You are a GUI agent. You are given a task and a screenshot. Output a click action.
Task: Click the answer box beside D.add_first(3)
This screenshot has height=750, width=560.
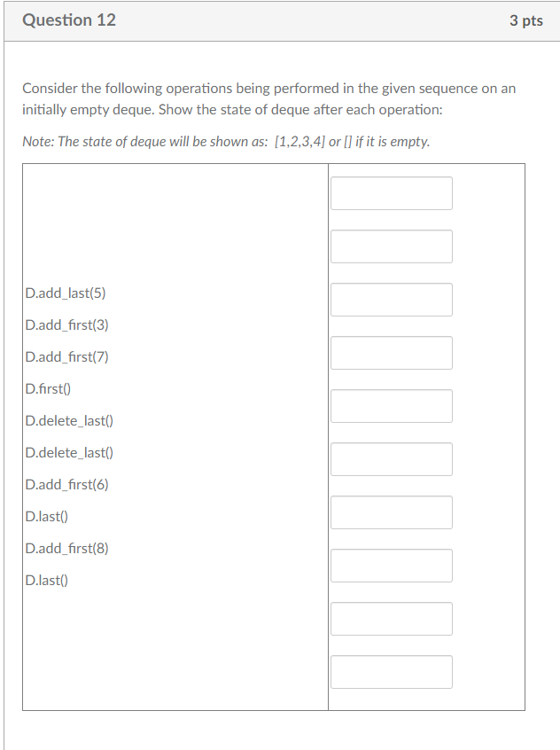point(391,300)
